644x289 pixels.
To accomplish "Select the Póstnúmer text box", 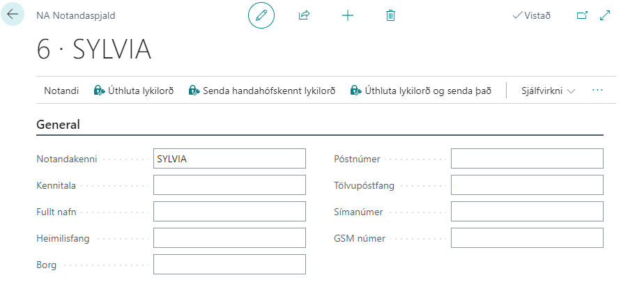I will (527, 159).
